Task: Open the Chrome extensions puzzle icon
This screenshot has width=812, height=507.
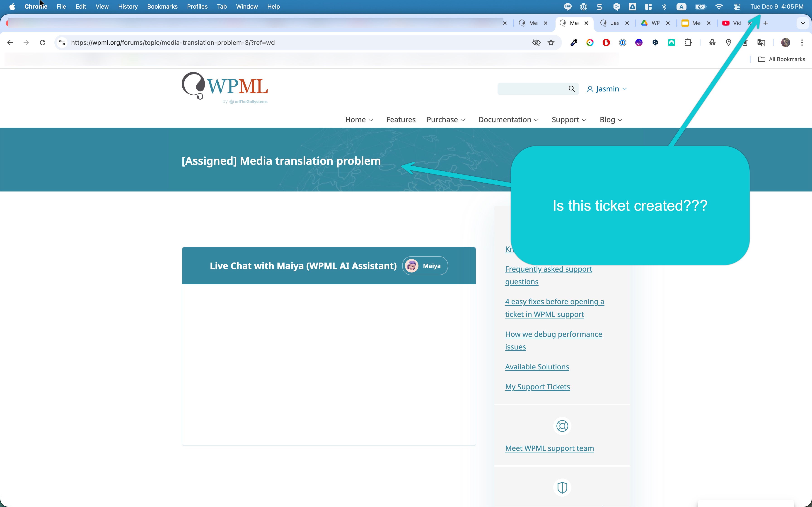Action: pos(688,43)
